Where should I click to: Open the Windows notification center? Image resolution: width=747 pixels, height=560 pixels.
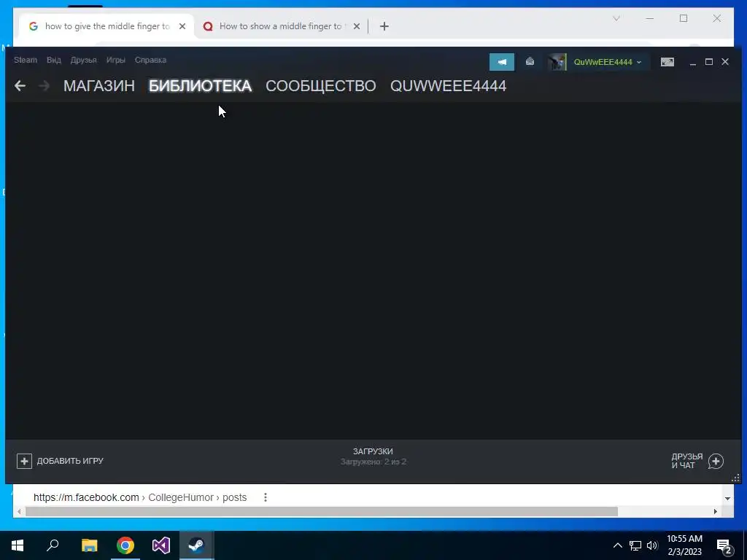coord(724,546)
